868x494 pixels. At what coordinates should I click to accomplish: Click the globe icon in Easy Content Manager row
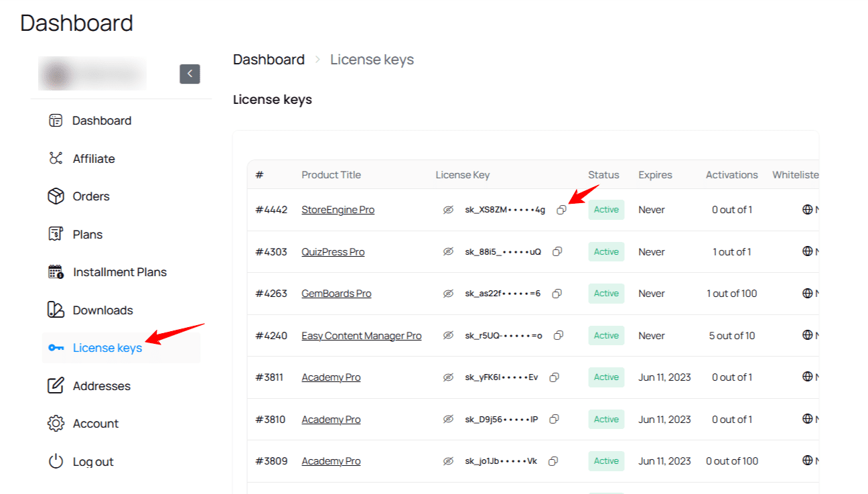pyautogui.click(x=807, y=336)
